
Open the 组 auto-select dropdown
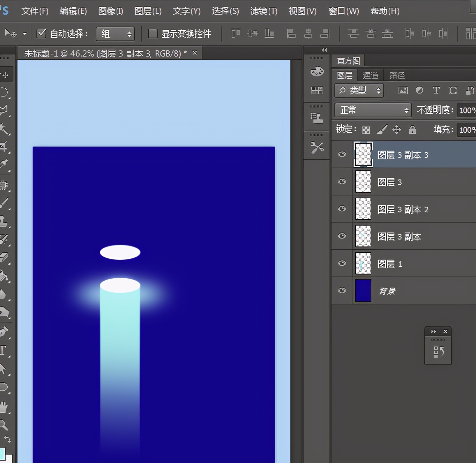pos(115,34)
